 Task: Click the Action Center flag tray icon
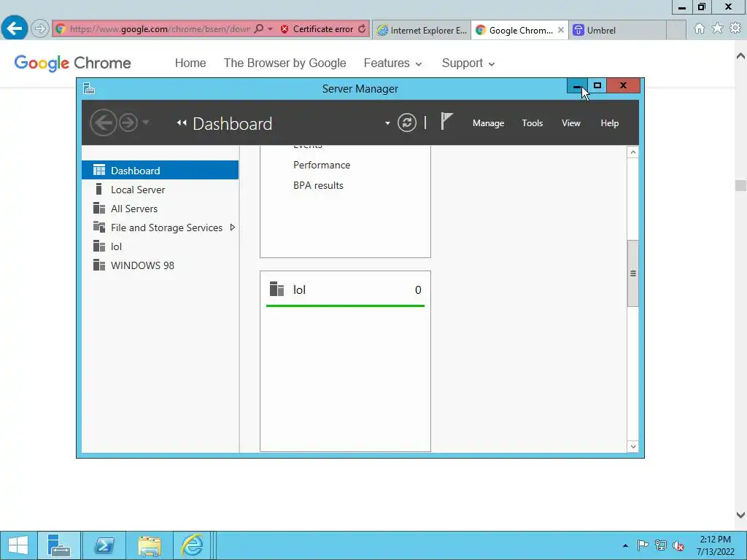(643, 545)
